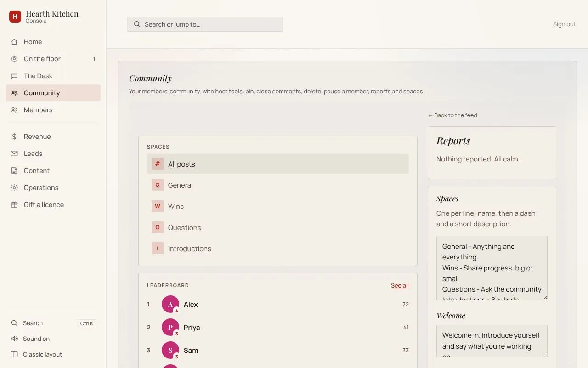Open Home via its house icon

coord(14,42)
